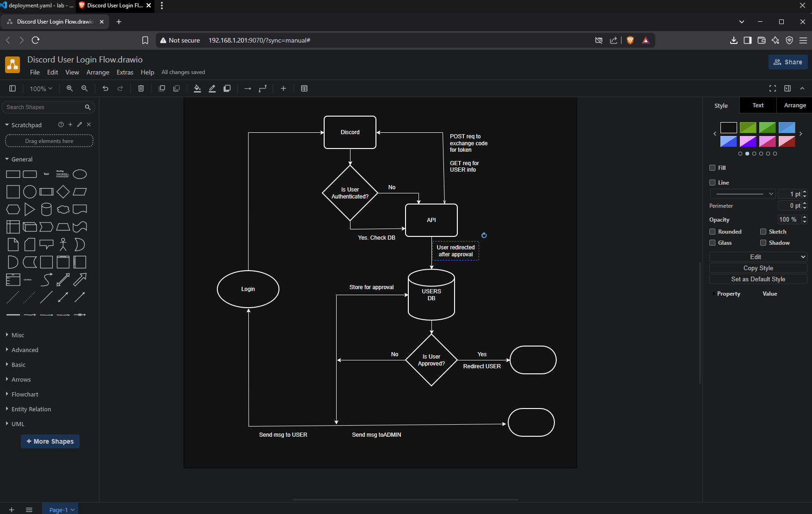Toggle the format panel icon
Viewport: 812px width, 514px height.
(x=787, y=88)
